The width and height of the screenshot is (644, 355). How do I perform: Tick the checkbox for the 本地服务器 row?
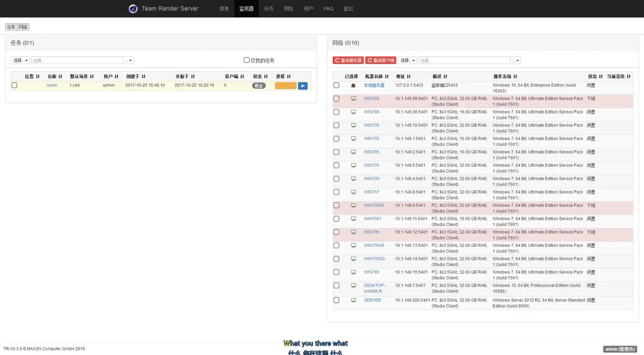tap(336, 85)
